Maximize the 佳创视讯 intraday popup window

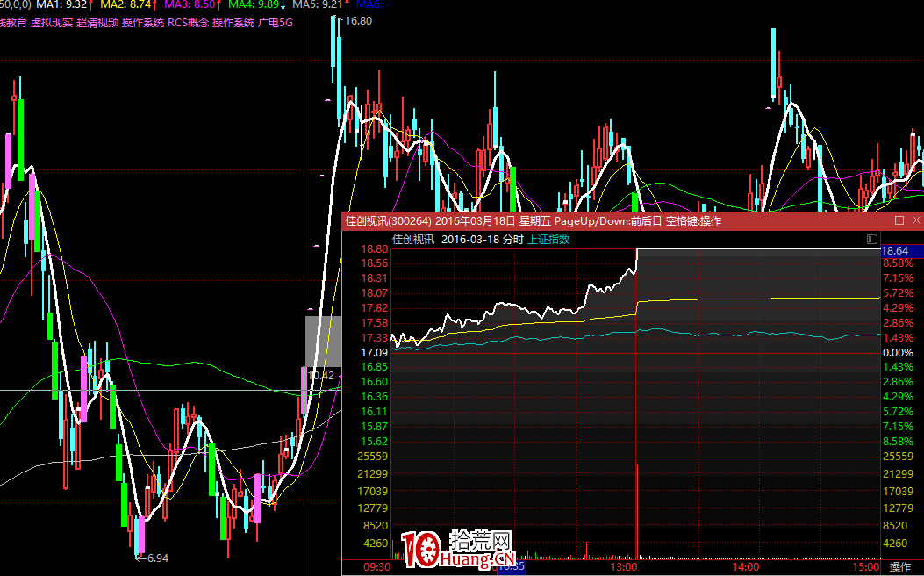coord(899,220)
